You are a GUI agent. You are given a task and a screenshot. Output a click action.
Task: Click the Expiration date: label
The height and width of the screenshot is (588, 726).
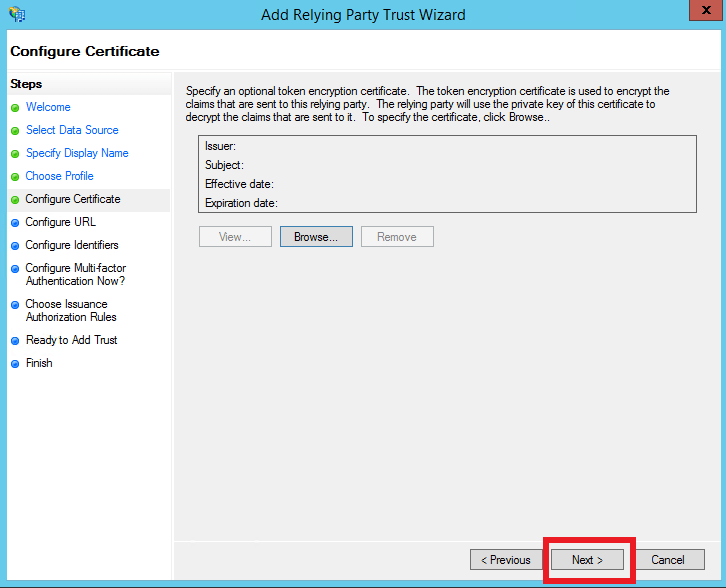click(241, 203)
